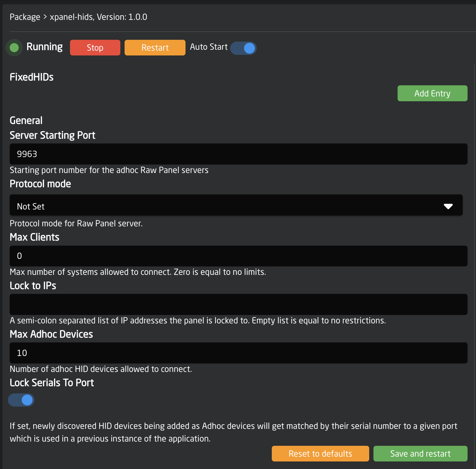Edit the Max Adhoc Devices value

[239, 353]
